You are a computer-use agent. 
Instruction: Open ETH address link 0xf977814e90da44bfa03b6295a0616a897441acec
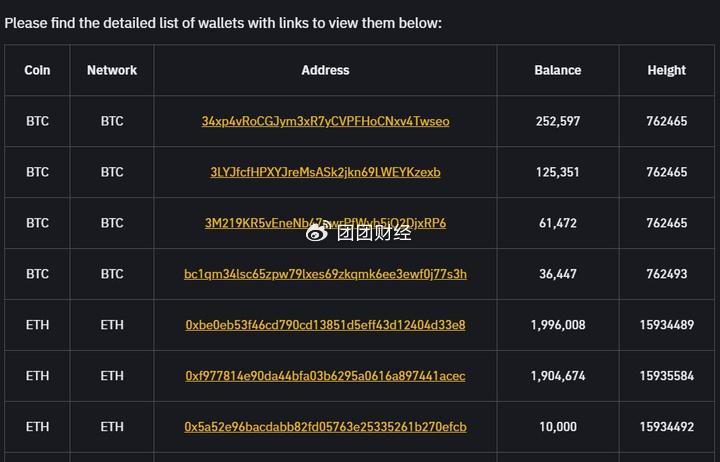pos(325,376)
